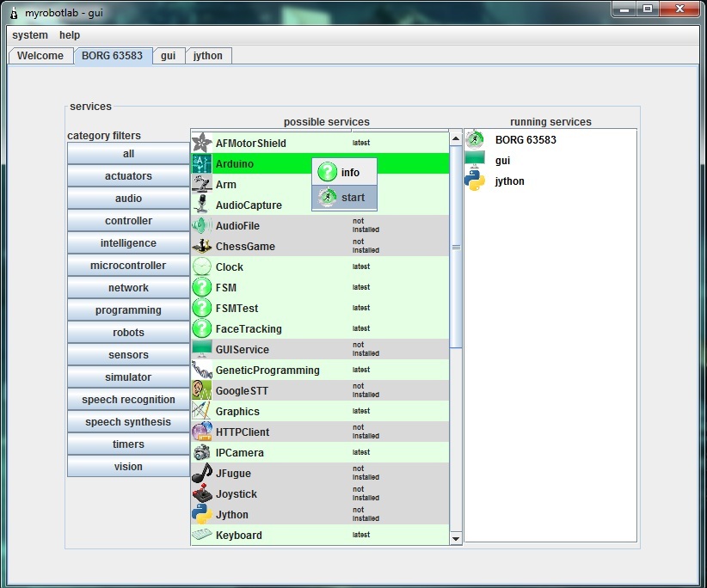
Task: Click the Joystick icon in possible services
Action: [x=201, y=493]
